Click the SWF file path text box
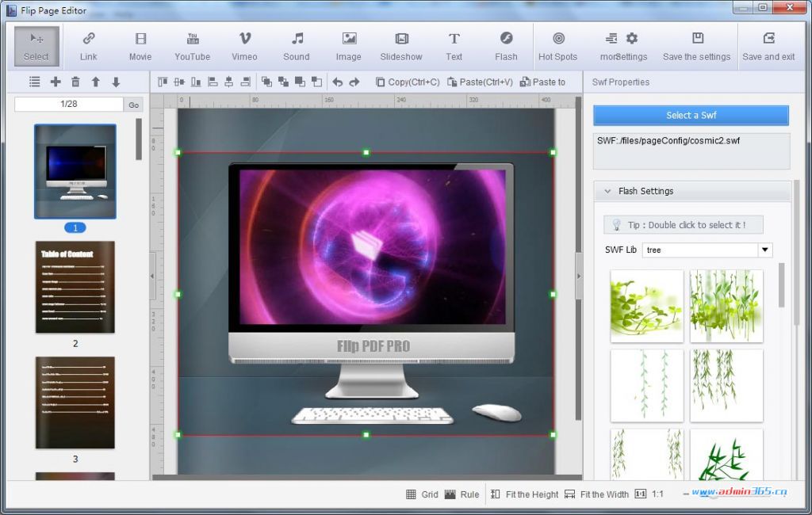812x515 pixels. coord(691,151)
